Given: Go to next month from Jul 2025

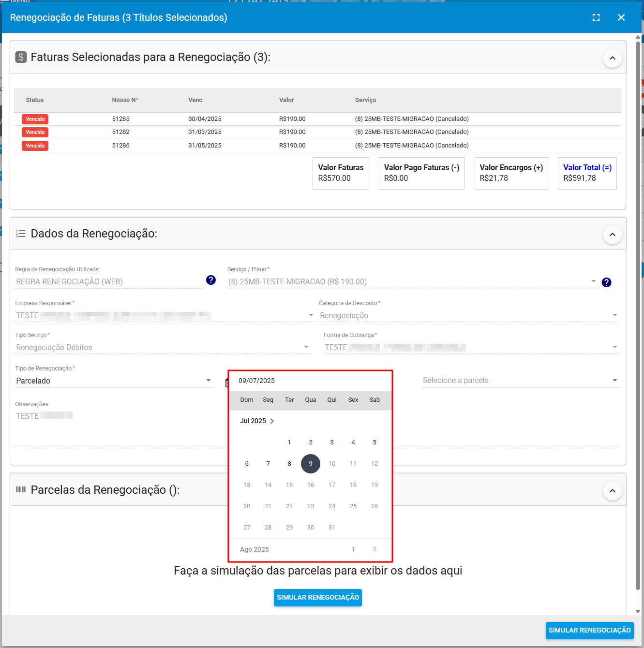Looking at the screenshot, I should (x=272, y=421).
